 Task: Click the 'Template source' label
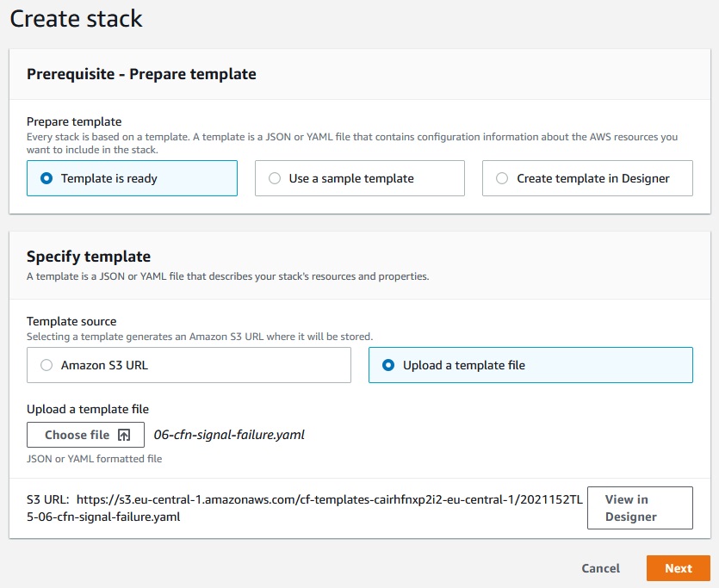[71, 321]
